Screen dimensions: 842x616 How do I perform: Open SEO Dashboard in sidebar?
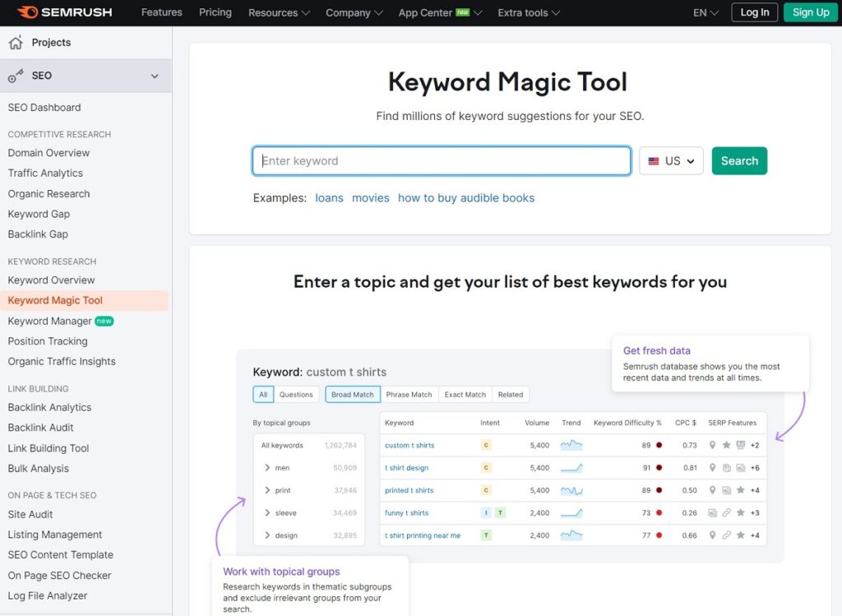click(x=44, y=108)
